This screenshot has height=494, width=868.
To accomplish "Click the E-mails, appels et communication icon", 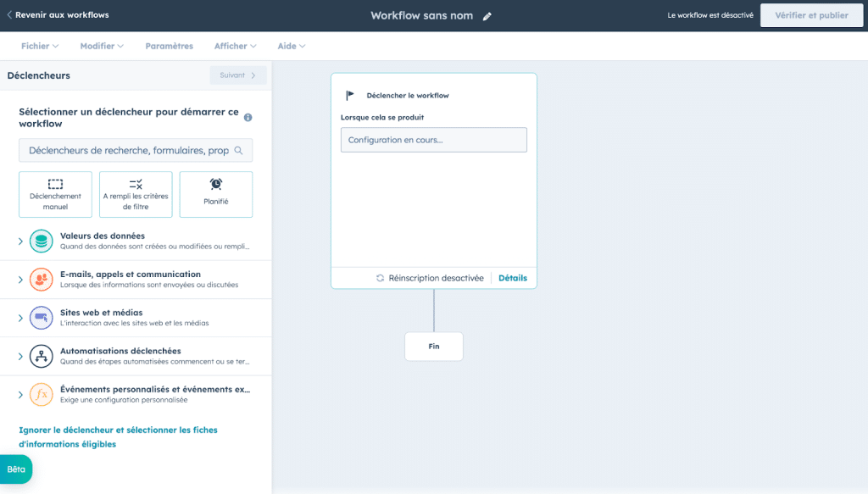I will 41,280.
